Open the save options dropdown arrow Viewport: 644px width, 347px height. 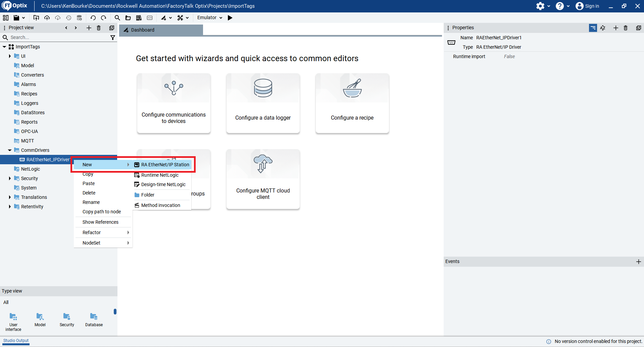(23, 18)
